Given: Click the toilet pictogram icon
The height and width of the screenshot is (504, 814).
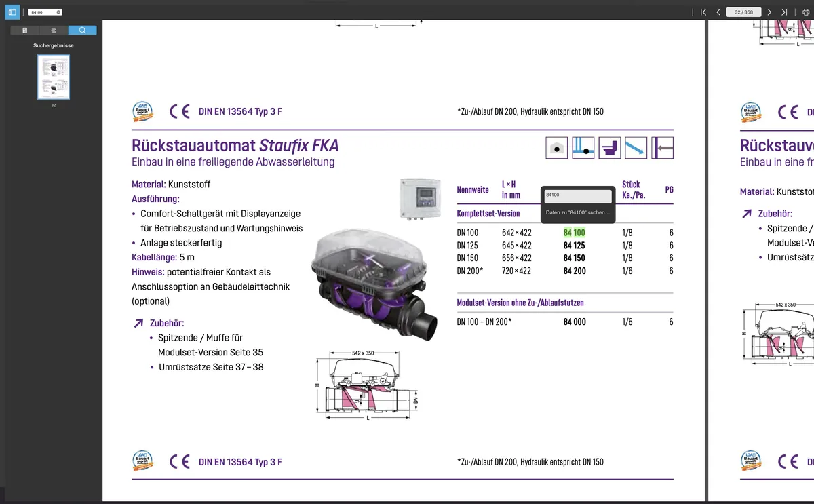Looking at the screenshot, I should (610, 147).
